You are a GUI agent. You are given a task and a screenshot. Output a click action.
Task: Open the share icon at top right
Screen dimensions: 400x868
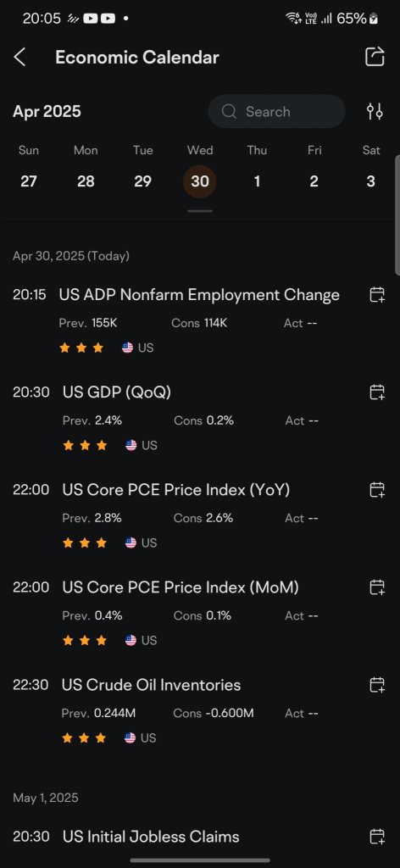point(375,57)
